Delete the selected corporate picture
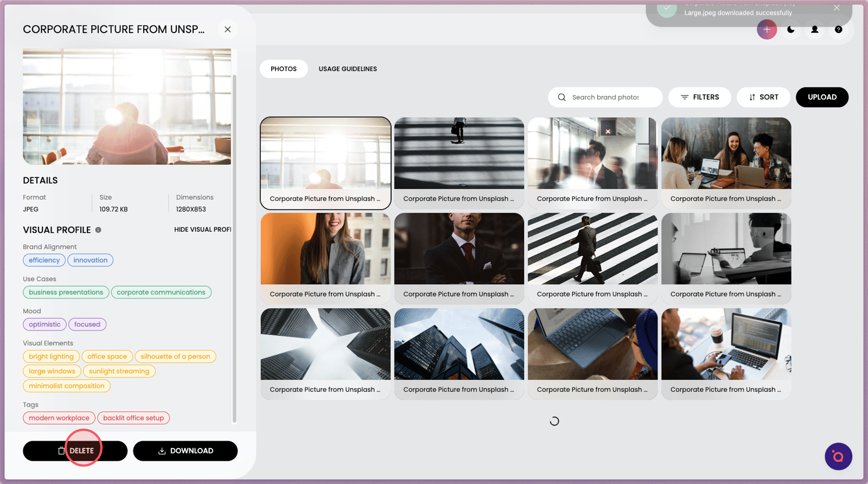 tap(75, 451)
